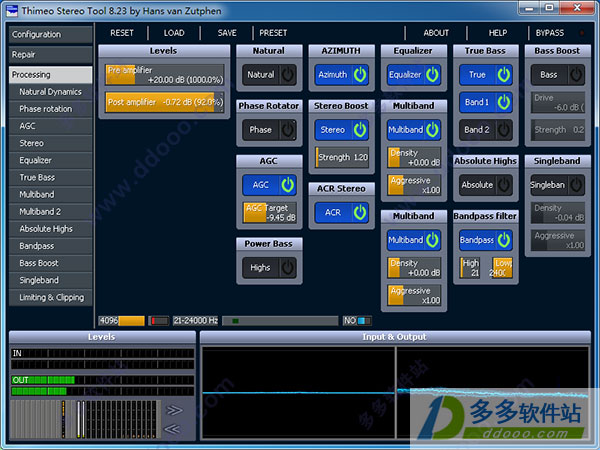600x450 pixels.
Task: Adjust first Multiband Density slider
Action: click(414, 157)
